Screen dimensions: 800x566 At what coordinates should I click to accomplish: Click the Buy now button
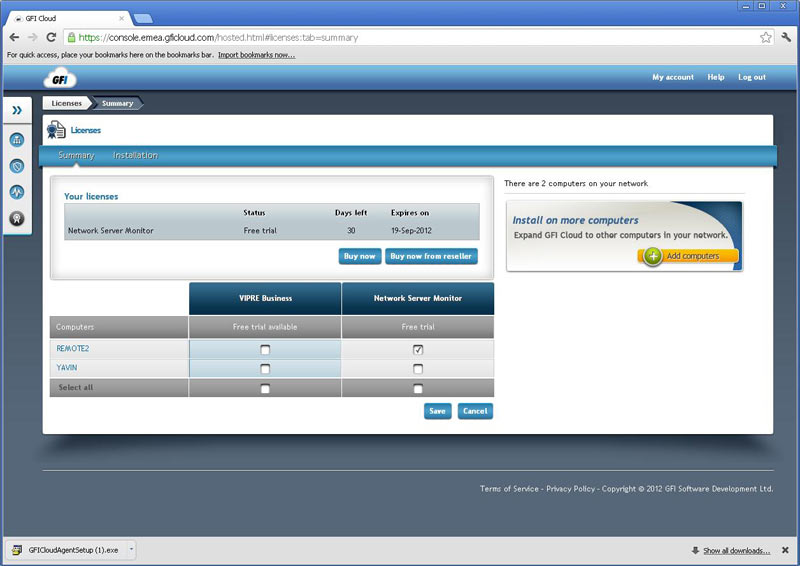click(360, 256)
